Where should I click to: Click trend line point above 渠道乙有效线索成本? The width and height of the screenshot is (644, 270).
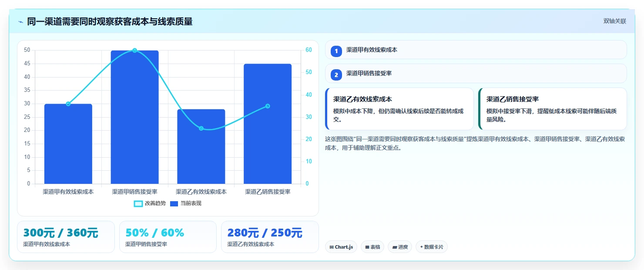[201, 128]
